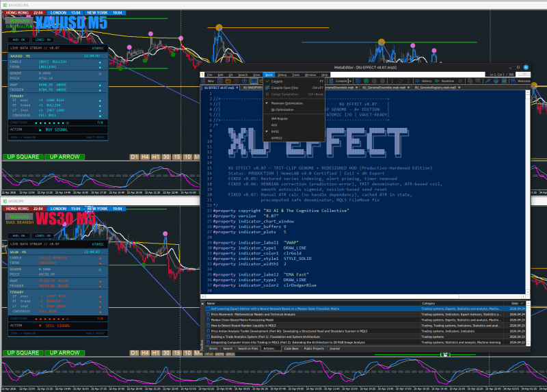The image size is (547, 392).
Task: Click the MetaEditor app icon left of File menu
Action: click(202, 75)
